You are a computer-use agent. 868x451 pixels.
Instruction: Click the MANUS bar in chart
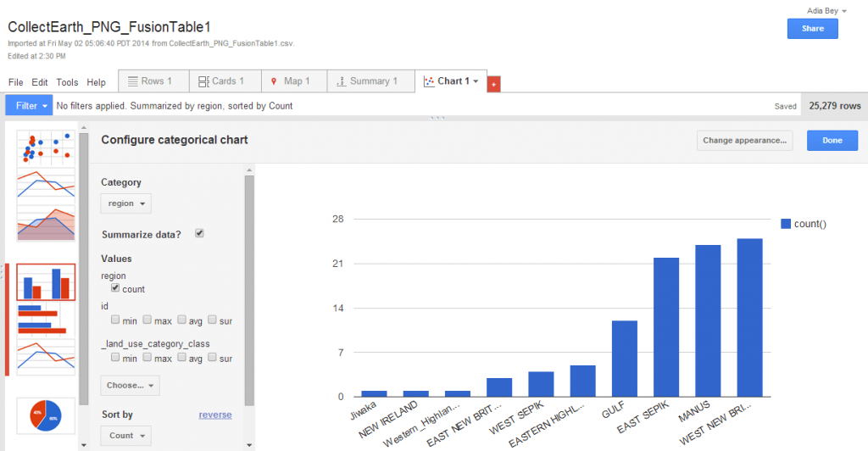pos(708,321)
